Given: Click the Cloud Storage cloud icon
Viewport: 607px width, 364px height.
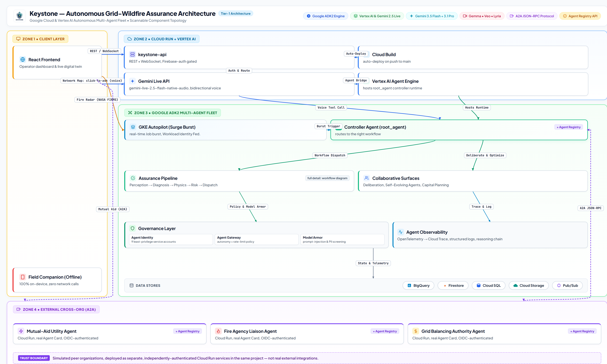Looking at the screenshot, I should 516,286.
